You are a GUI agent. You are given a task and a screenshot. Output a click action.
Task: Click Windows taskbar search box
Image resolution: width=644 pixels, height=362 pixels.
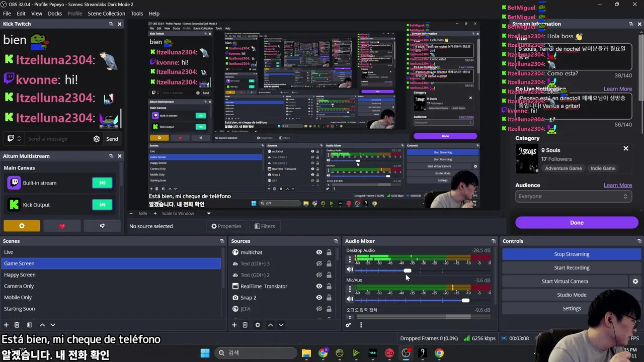(x=255, y=353)
